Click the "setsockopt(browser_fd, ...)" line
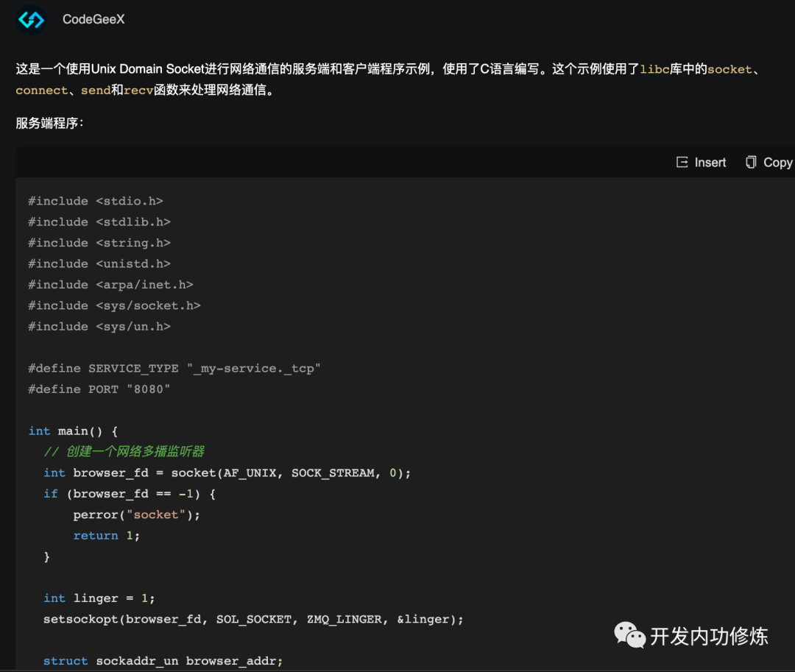Image resolution: width=795 pixels, height=672 pixels. [x=253, y=619]
